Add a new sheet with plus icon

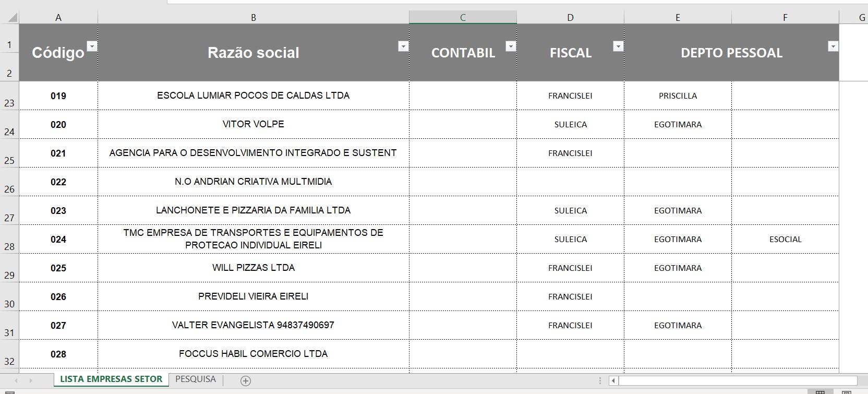(246, 381)
